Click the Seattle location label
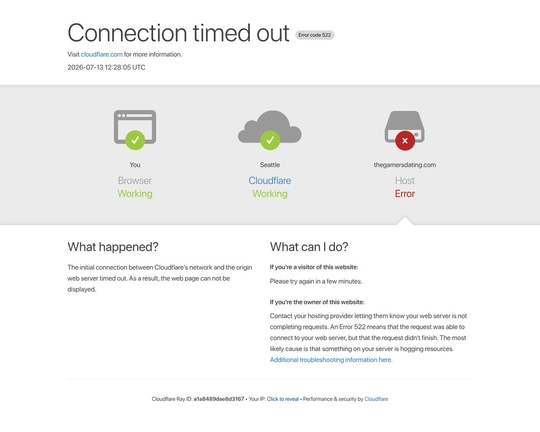 270,165
